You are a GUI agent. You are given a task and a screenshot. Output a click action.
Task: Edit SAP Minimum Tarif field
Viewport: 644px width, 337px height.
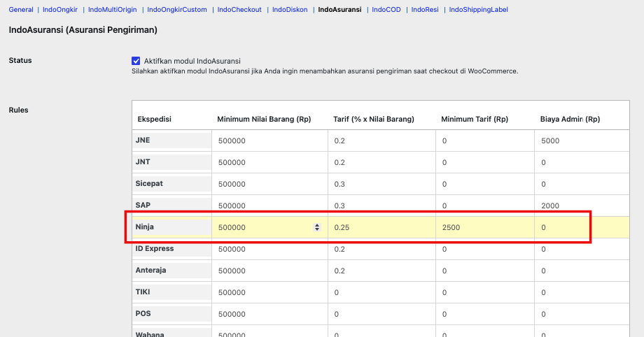485,206
